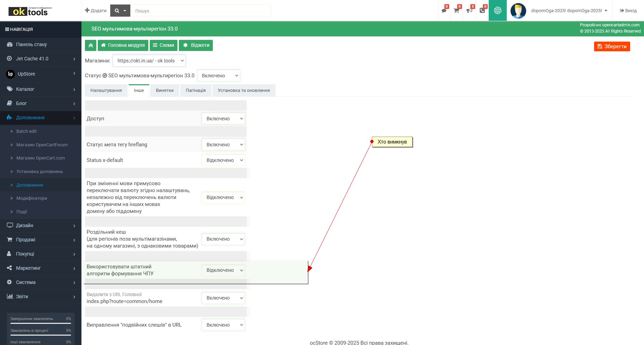Click the double-chevron up button
This screenshot has width=644, height=345.
(x=90, y=45)
